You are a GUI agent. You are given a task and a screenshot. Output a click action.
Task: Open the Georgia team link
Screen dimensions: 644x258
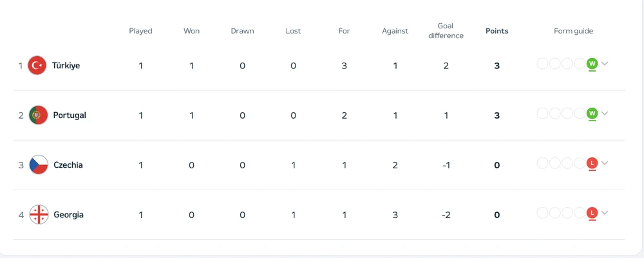pyautogui.click(x=68, y=214)
